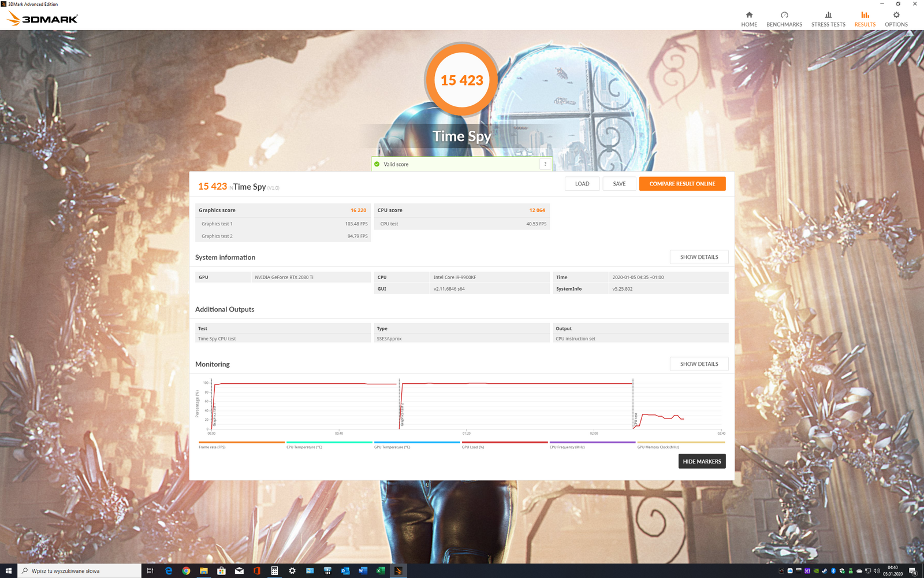Open Microsoft Store from the taskbar
The width and height of the screenshot is (924, 578).
coord(221,570)
